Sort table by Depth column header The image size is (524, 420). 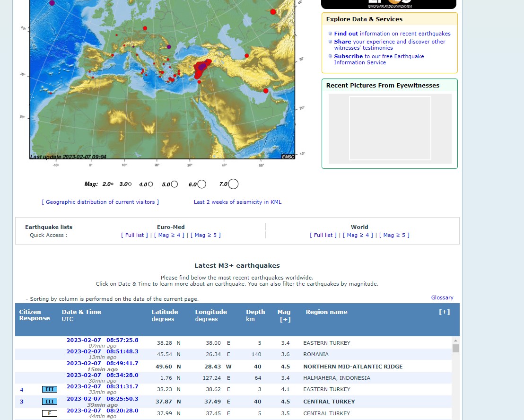(x=255, y=312)
